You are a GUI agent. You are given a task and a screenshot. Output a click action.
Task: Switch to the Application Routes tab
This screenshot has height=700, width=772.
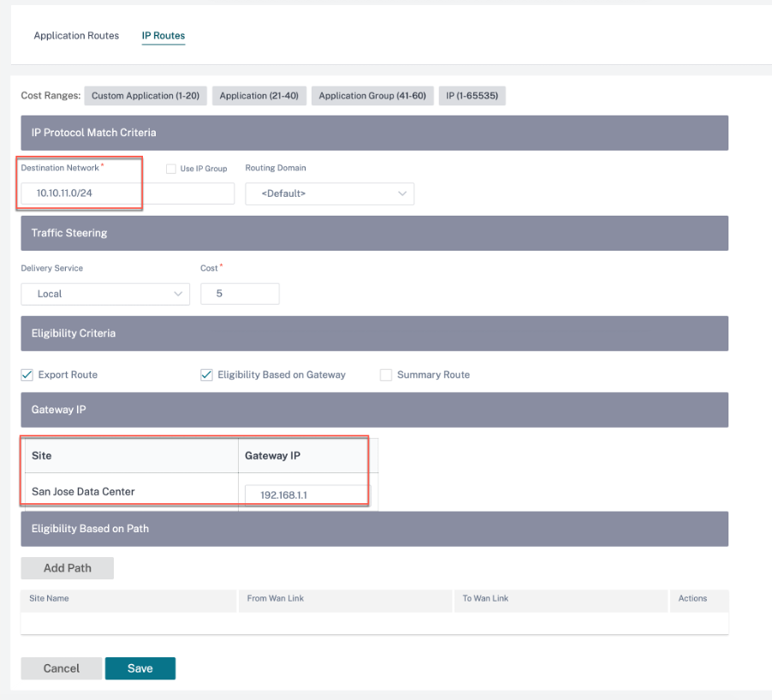click(76, 35)
